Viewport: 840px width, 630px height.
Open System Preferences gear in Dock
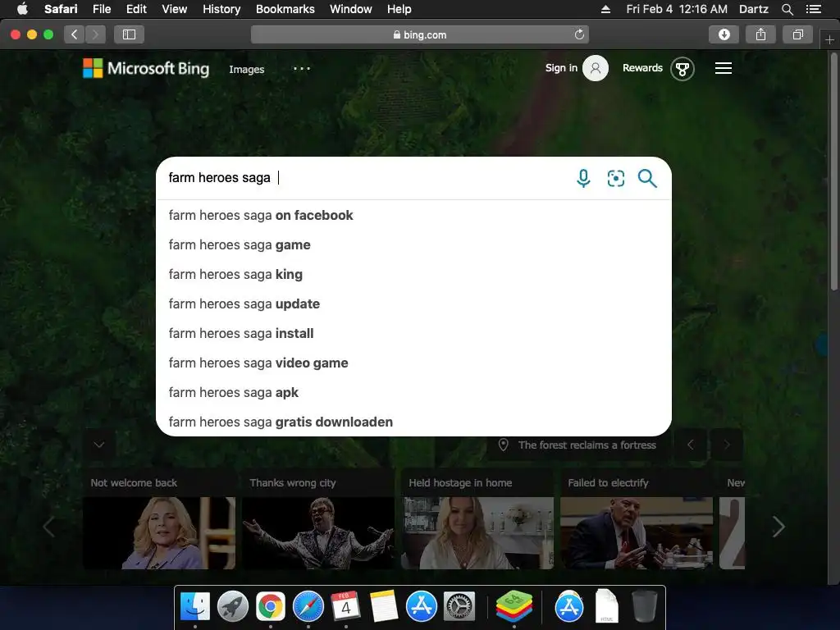click(459, 606)
